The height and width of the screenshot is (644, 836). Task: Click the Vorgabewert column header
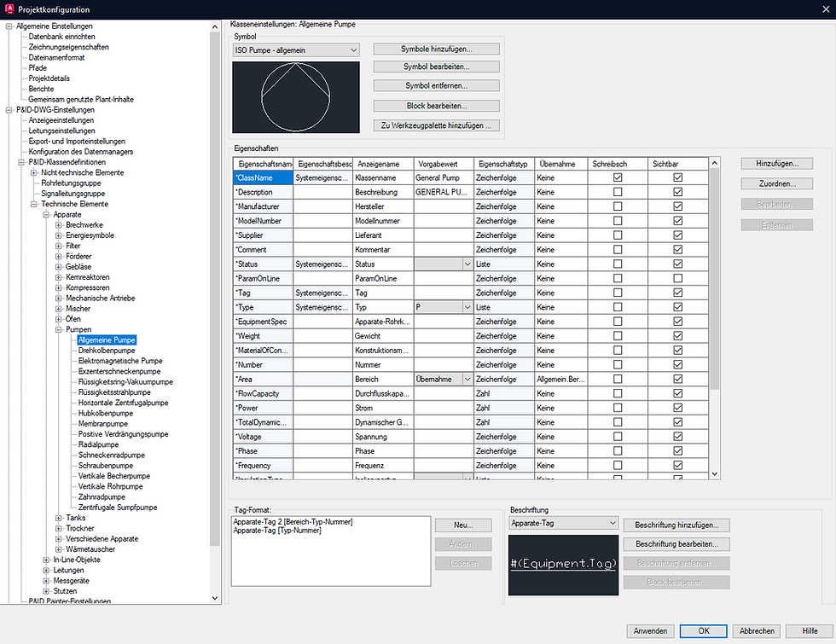(444, 164)
